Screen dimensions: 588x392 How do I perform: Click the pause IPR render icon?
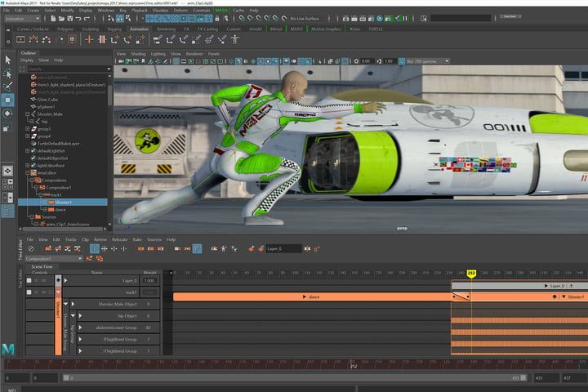click(x=405, y=19)
